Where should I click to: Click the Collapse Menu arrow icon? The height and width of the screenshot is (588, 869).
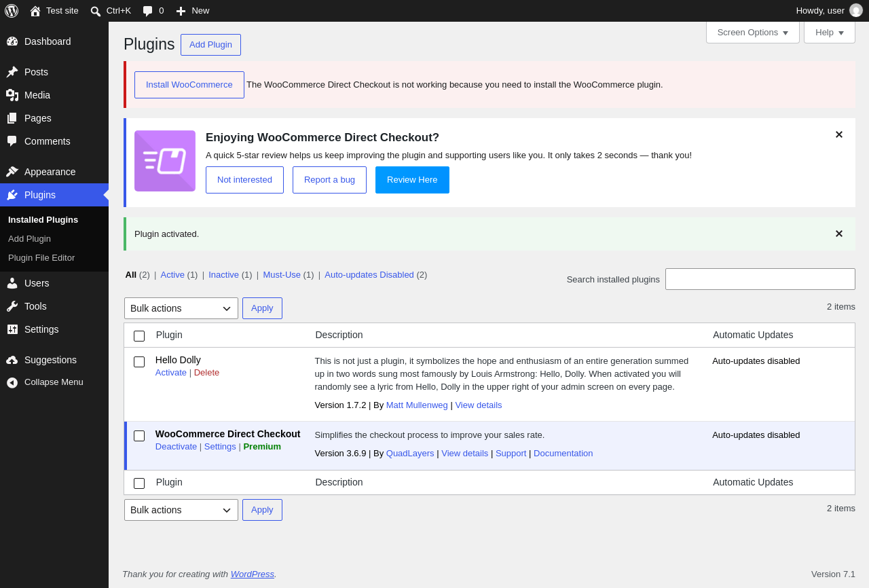click(12, 382)
